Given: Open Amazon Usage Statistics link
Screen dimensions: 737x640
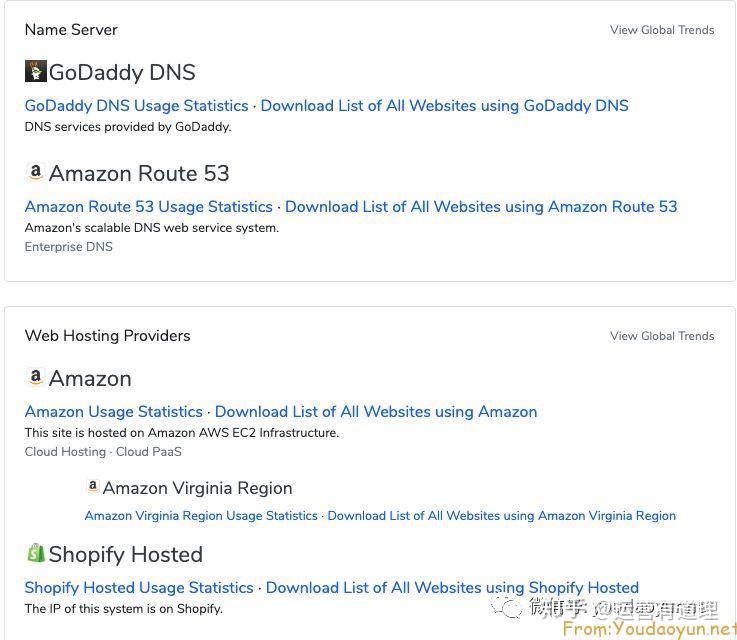Looking at the screenshot, I should click(x=114, y=412).
